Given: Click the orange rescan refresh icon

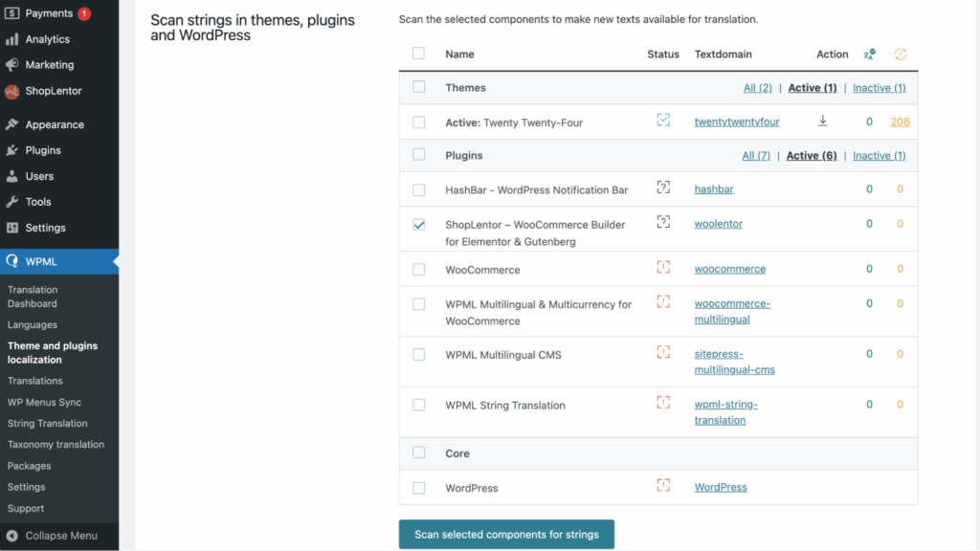Looking at the screenshot, I should pos(900,55).
